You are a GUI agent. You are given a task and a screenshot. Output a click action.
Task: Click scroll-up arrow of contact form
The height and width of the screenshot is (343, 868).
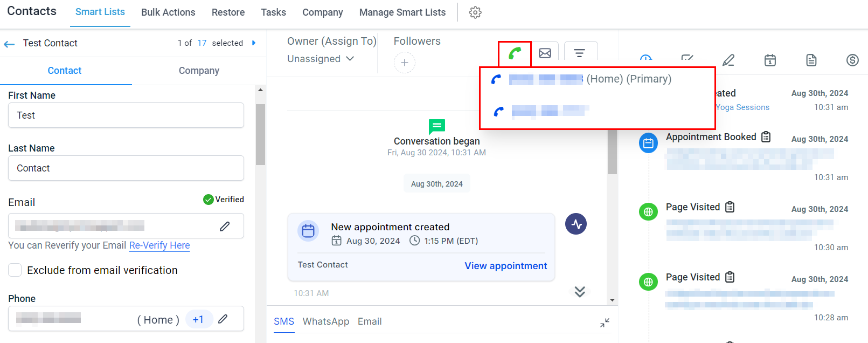(260, 90)
